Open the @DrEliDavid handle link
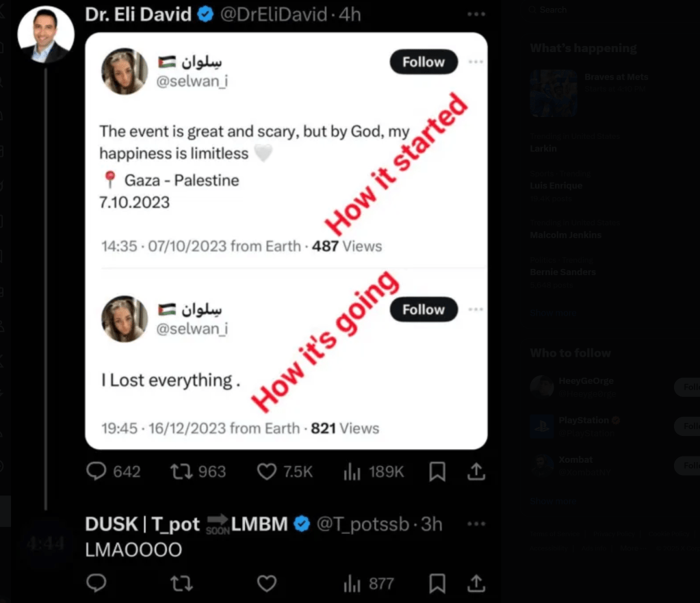This screenshot has width=700, height=603. 274,14
